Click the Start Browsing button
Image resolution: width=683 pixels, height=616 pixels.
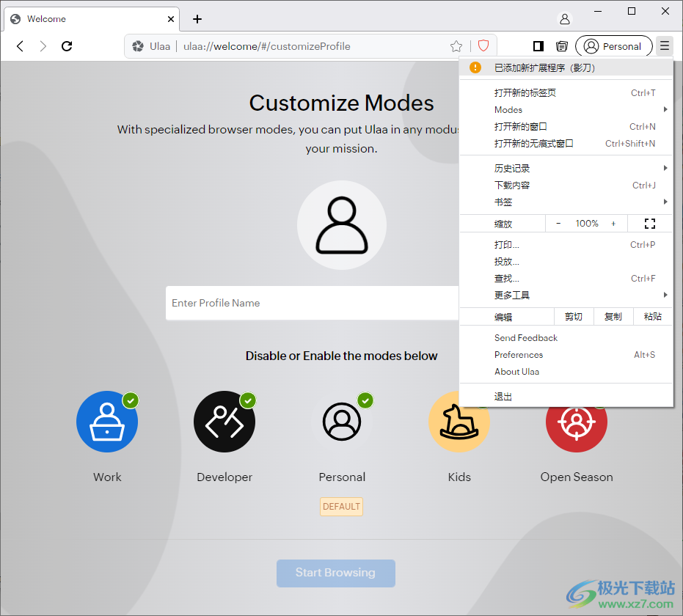click(336, 573)
